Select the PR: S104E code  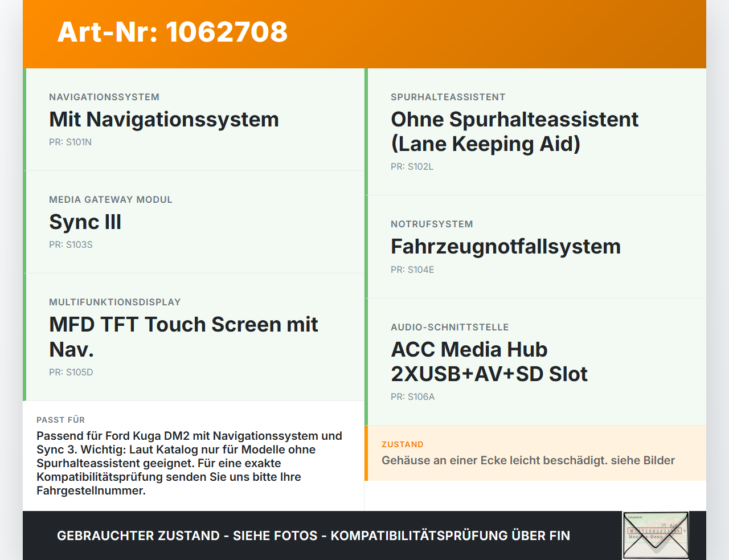tap(412, 269)
